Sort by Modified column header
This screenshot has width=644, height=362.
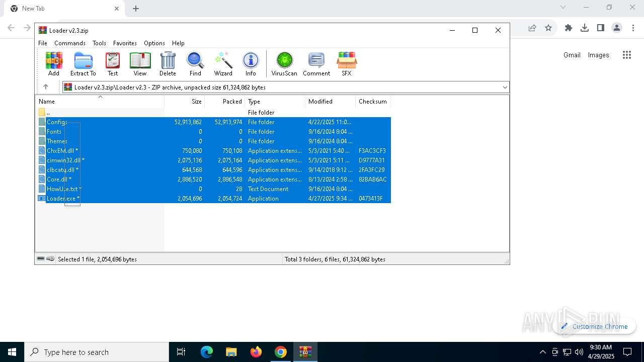point(331,102)
